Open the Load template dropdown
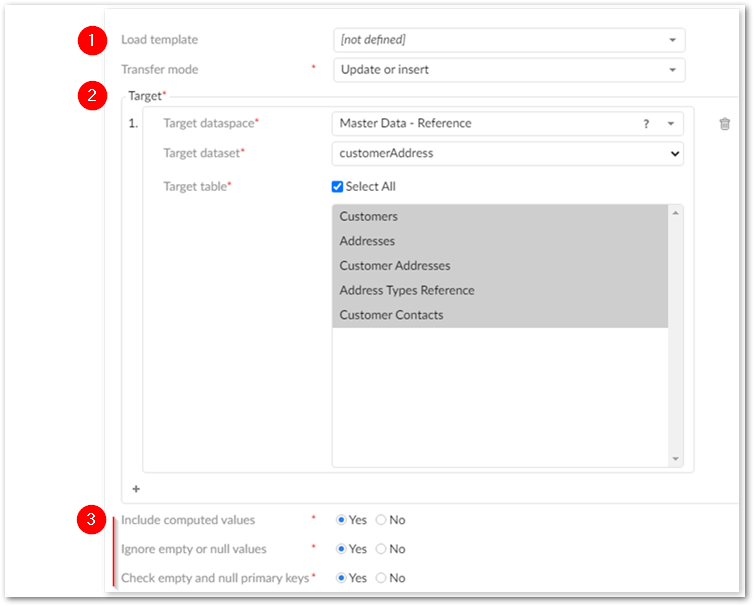The width and height of the screenshot is (754, 606). (x=672, y=40)
